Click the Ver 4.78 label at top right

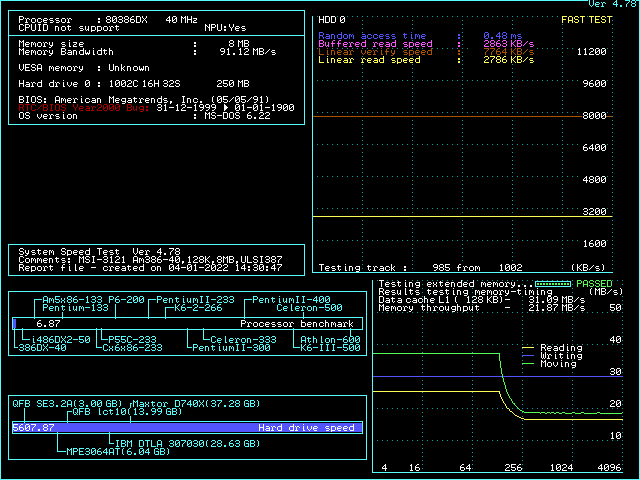pos(612,4)
